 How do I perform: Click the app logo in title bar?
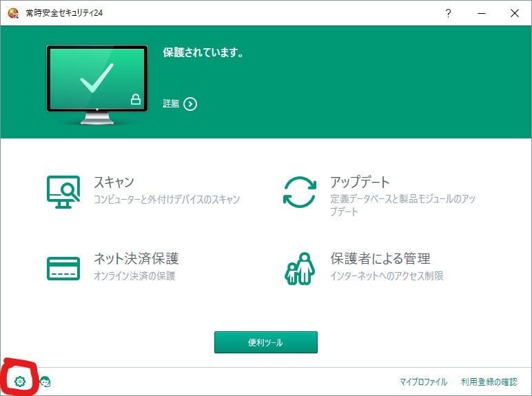(x=13, y=13)
